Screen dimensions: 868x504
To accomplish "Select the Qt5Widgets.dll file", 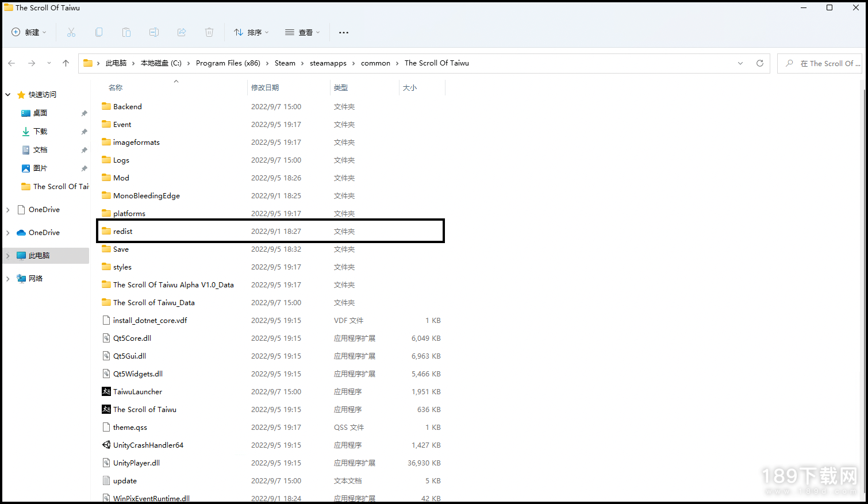I will pos(271,374).
